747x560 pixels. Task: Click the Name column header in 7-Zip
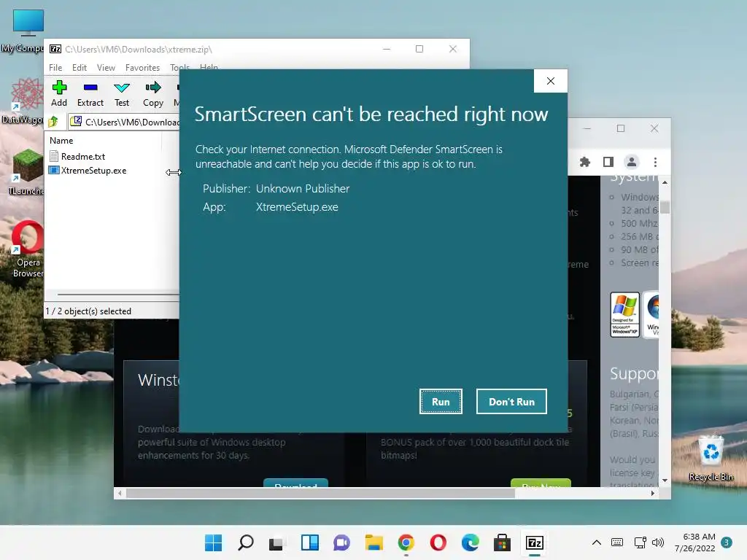click(x=61, y=141)
